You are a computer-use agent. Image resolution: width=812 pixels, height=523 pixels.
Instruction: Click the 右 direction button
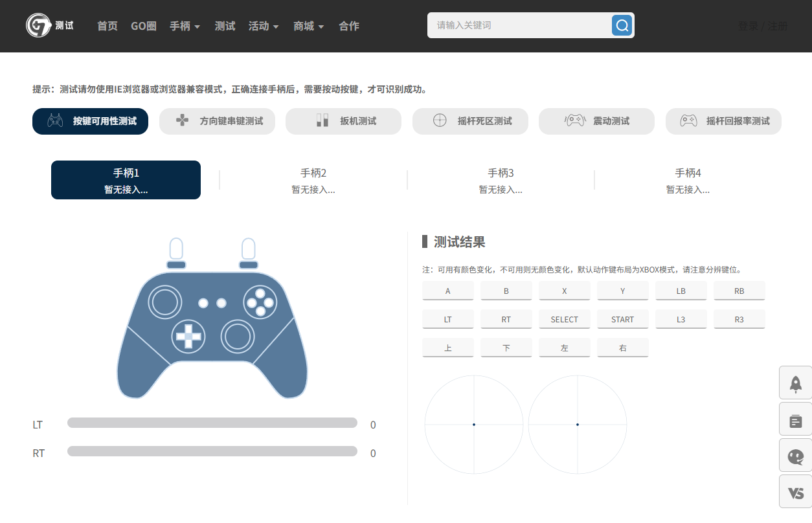[623, 348]
